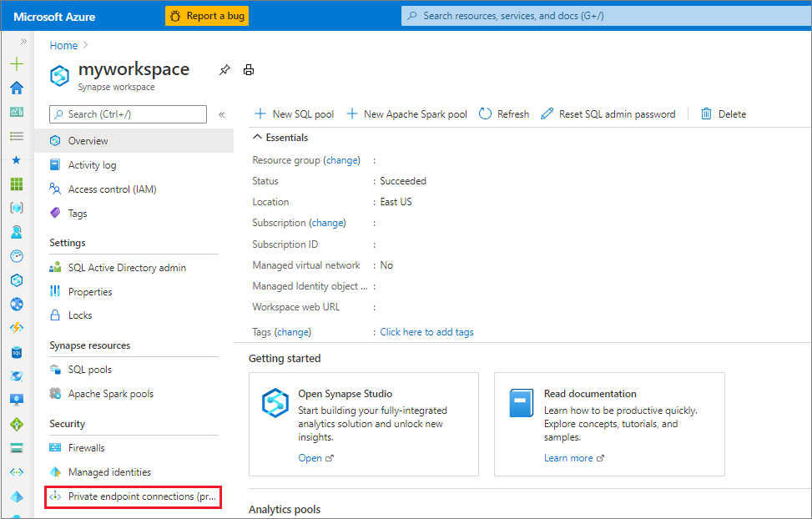Click the green plus Create resource icon
The width and height of the screenshot is (812, 519).
coord(17,64)
